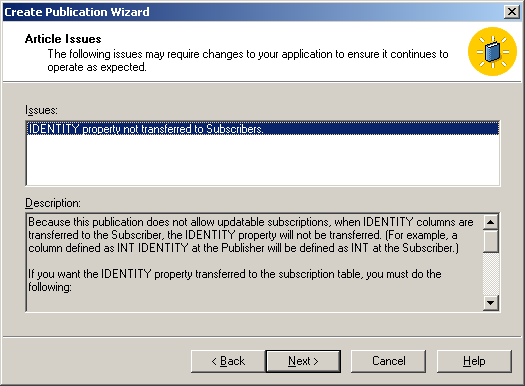The width and height of the screenshot is (525, 386).
Task: Close the Create Publication Wizard window
Action: (x=512, y=12)
